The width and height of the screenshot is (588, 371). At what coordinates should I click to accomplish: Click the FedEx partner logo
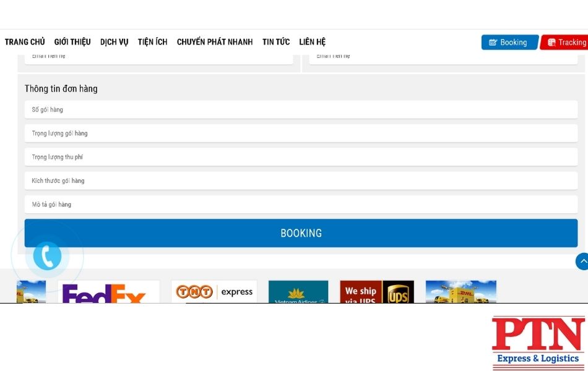click(109, 292)
